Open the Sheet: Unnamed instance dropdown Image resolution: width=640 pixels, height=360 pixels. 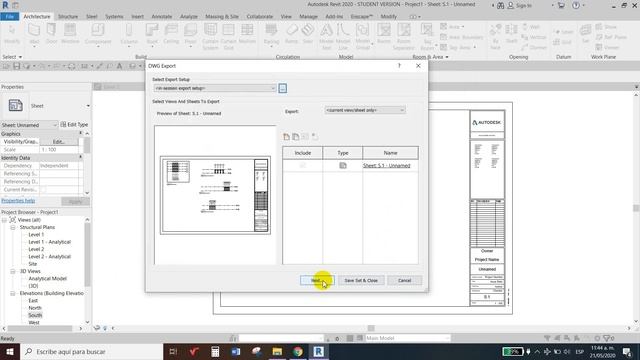[29, 125]
